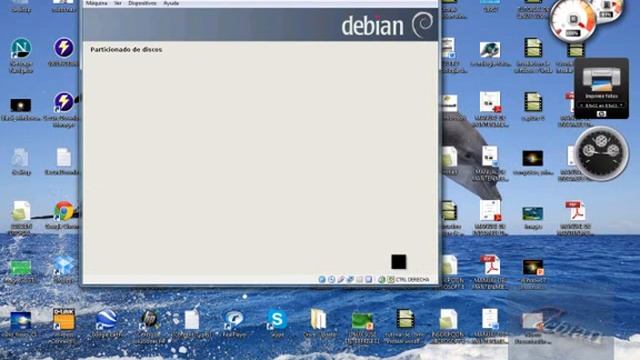Click the HP print photos gadget
The height and width of the screenshot is (360, 640).
point(601,88)
